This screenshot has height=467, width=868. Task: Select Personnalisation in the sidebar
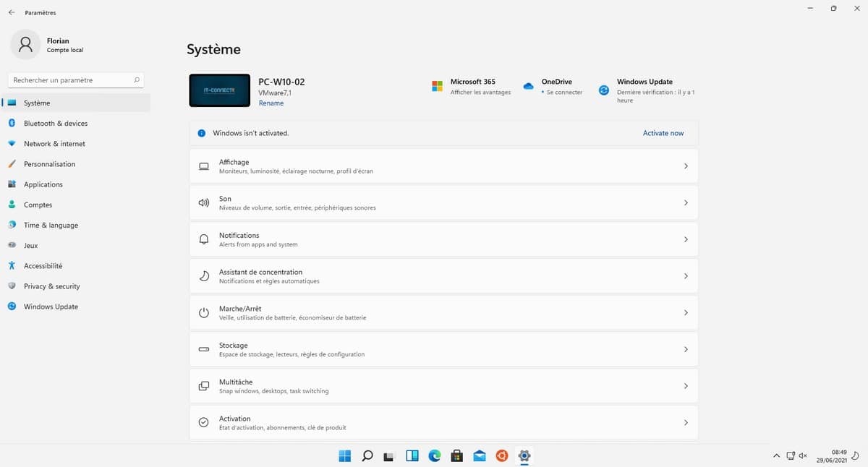click(x=49, y=164)
